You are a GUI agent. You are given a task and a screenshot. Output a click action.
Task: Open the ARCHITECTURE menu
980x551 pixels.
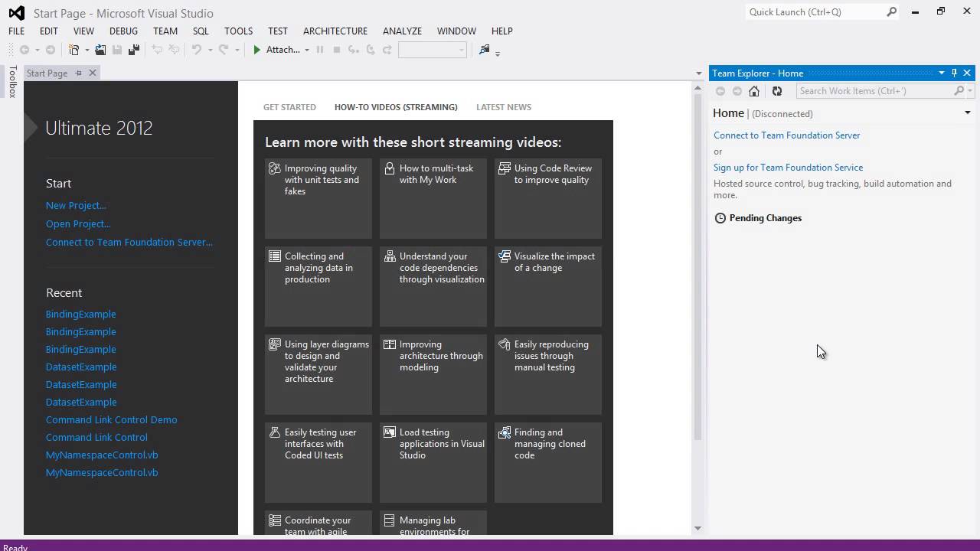tap(335, 31)
